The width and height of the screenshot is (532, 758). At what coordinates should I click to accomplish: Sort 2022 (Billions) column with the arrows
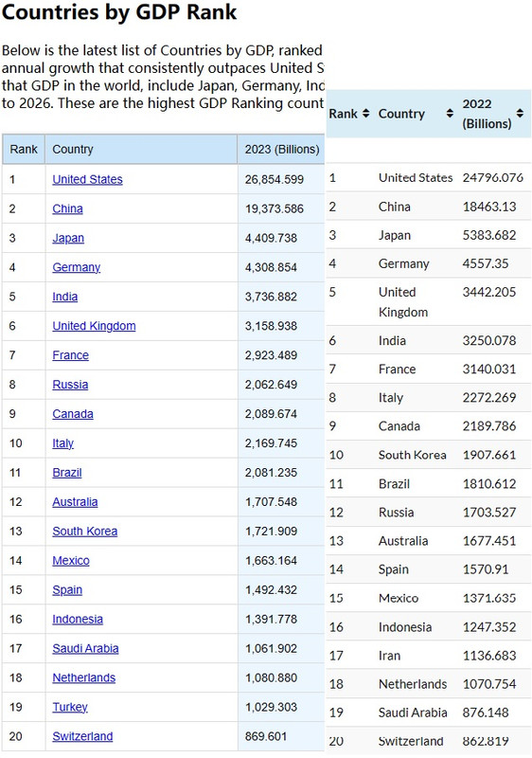pos(520,114)
